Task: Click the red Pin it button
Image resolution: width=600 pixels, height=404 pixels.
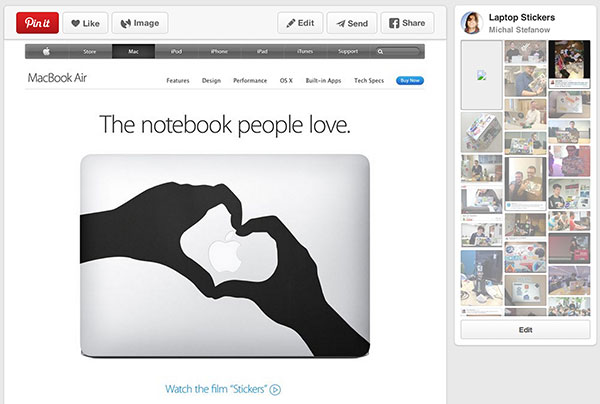Action: tap(38, 23)
